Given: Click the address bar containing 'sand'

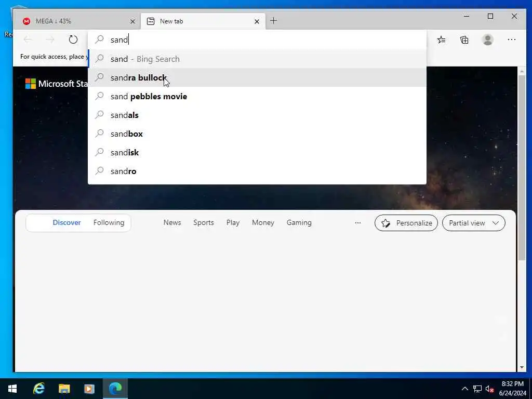Looking at the screenshot, I should pos(257,39).
